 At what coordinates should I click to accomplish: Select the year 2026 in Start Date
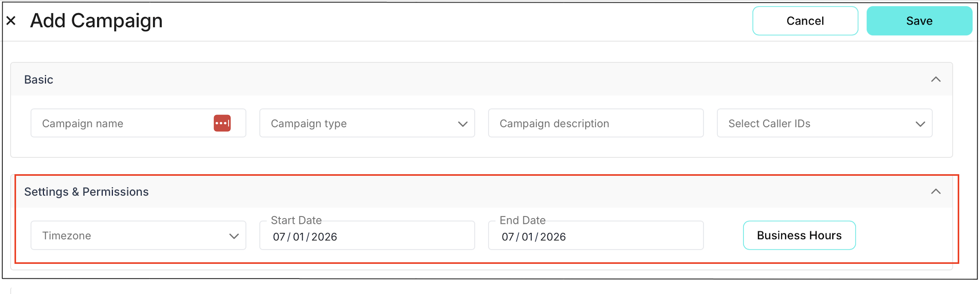pyautogui.click(x=324, y=237)
